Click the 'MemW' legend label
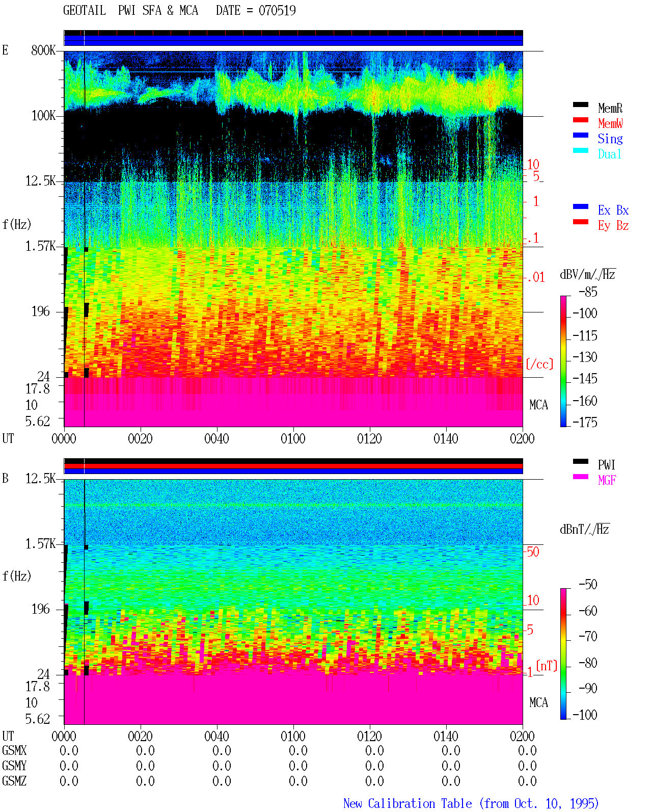 tap(610, 123)
